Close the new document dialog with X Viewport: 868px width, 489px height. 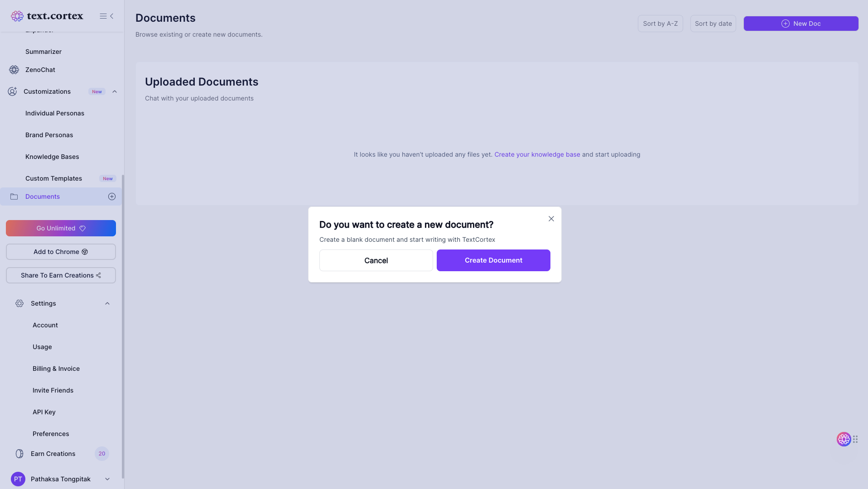pyautogui.click(x=551, y=219)
